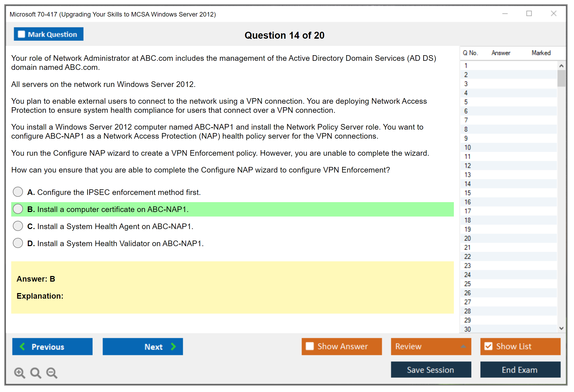Click the Marked column header
This screenshot has width=574, height=392.
click(x=541, y=53)
